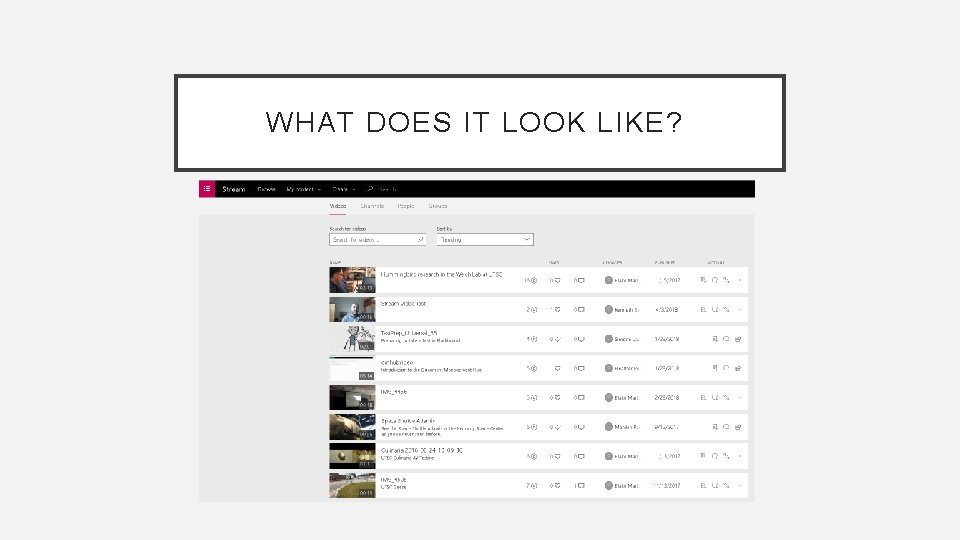Open the Stream Video Test title link
Image resolution: width=960 pixels, height=540 pixels.
tap(403, 304)
